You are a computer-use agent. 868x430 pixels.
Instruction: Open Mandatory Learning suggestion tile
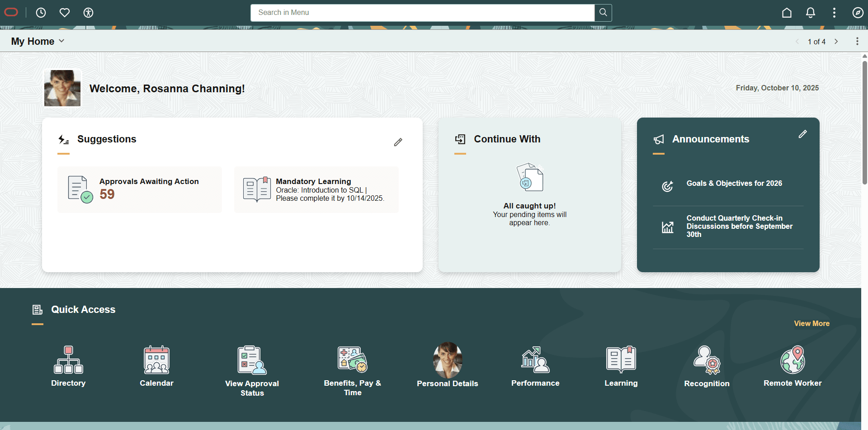pos(316,189)
